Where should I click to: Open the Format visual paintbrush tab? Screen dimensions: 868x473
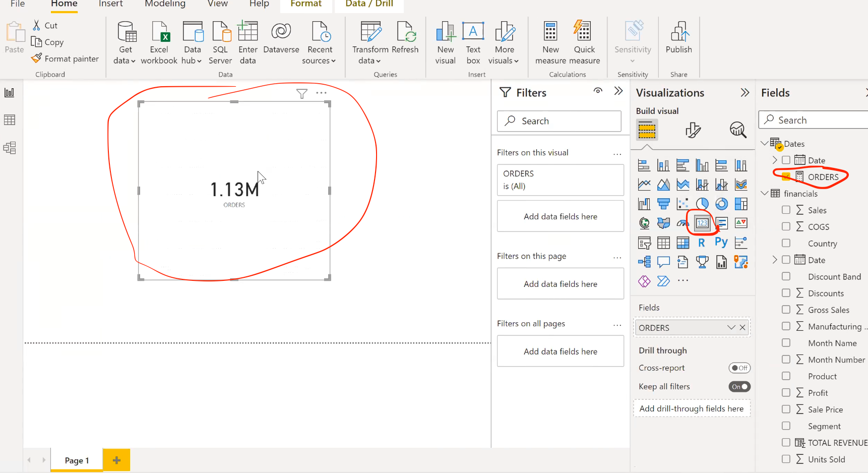click(x=693, y=130)
